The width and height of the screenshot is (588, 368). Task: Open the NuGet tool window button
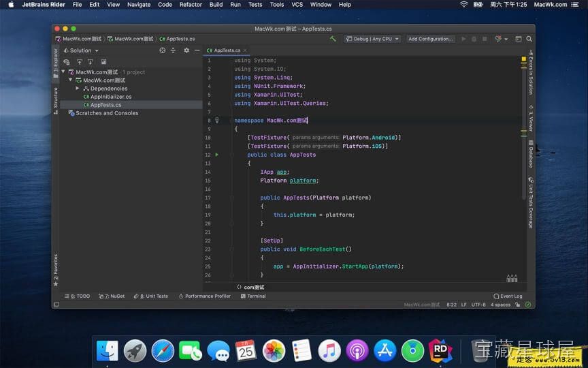(112, 296)
